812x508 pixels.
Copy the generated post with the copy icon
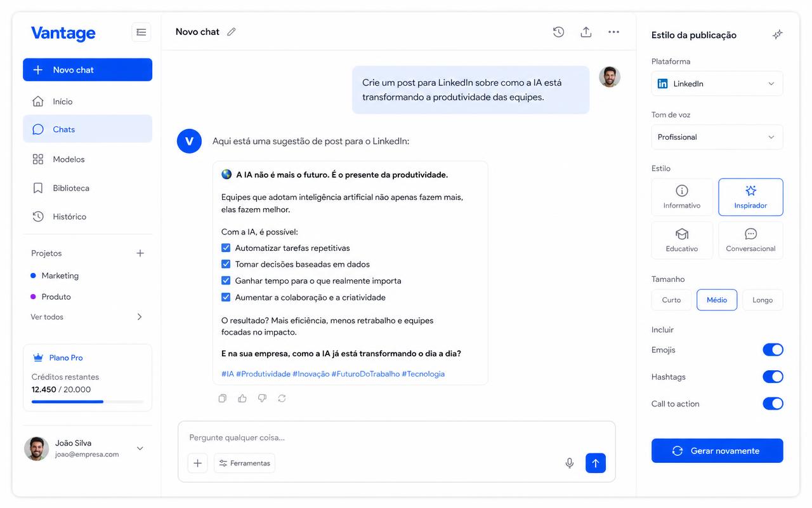pyautogui.click(x=222, y=398)
